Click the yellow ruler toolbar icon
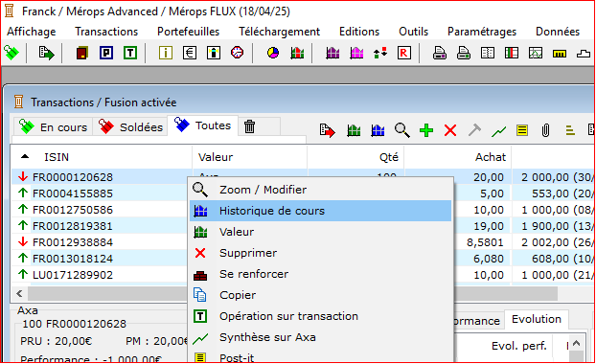596x364 pixels. click(560, 54)
